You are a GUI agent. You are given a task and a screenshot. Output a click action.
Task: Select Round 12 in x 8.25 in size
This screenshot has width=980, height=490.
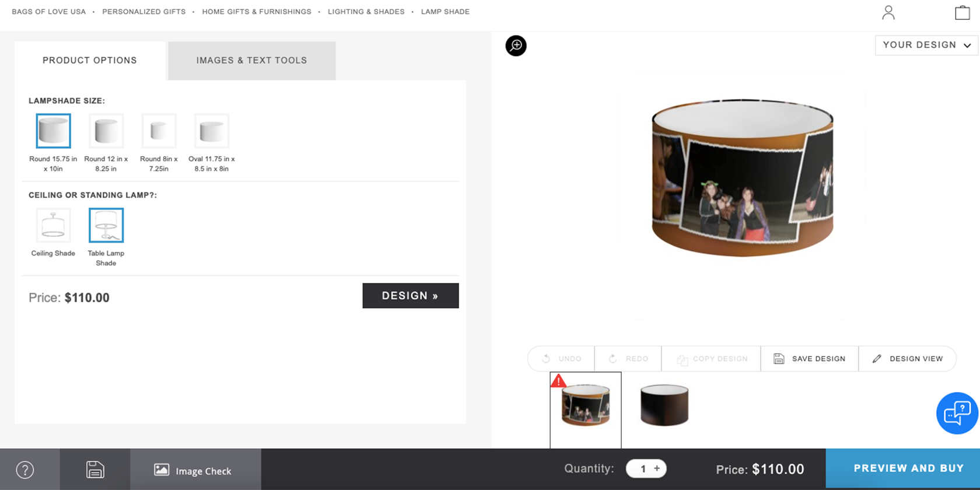[106, 143]
